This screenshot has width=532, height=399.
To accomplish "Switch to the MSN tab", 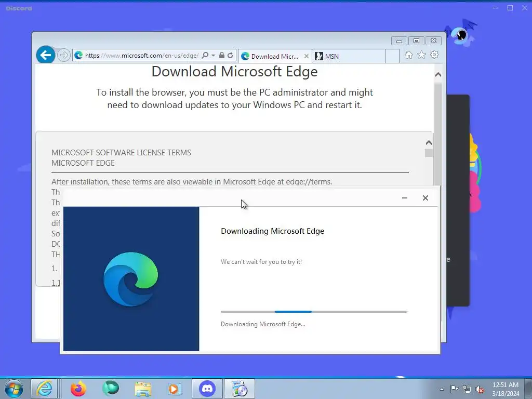I will 349,56.
